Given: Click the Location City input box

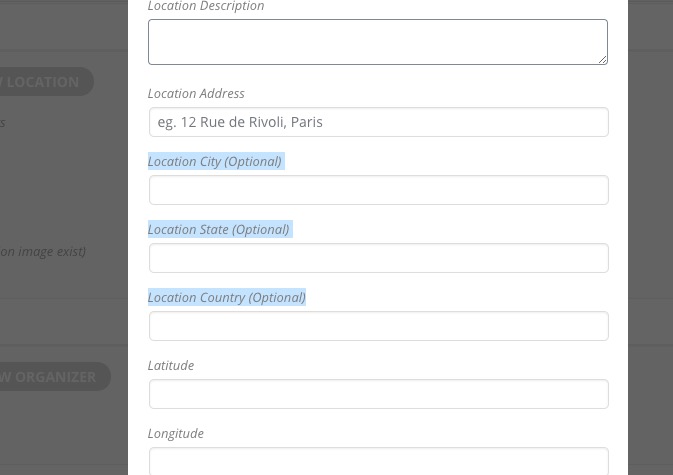Looking at the screenshot, I should 378,190.
